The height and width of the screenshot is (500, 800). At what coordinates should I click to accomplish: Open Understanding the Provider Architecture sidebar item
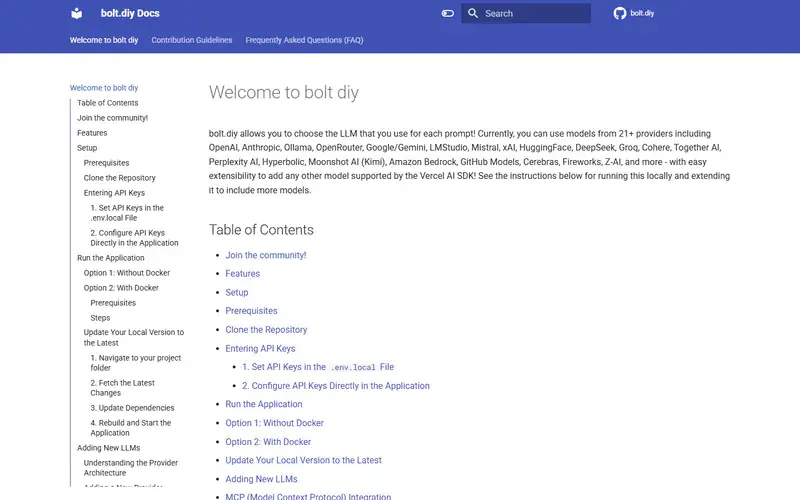point(131,468)
